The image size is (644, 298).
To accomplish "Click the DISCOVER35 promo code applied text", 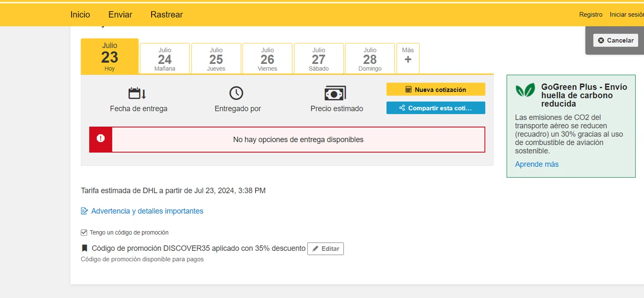I will click(x=199, y=248).
